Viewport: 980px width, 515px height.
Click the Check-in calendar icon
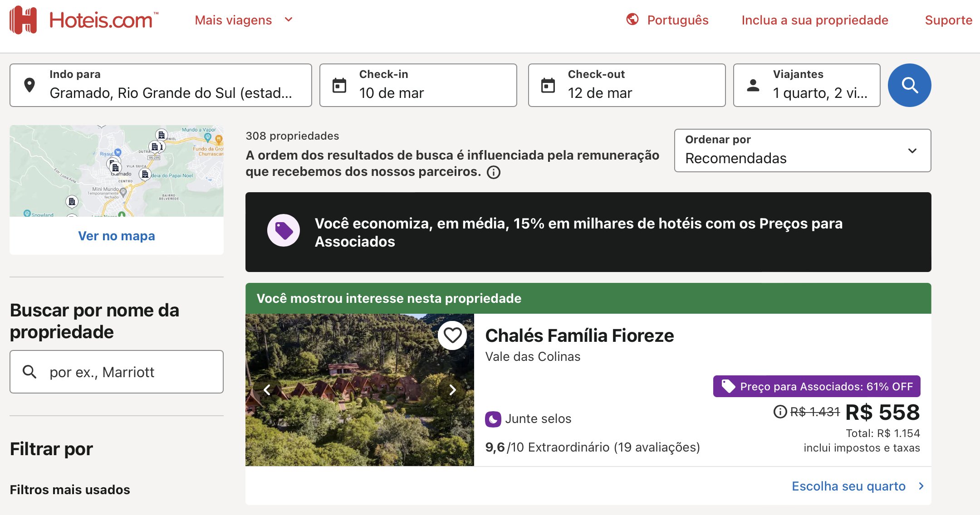point(339,85)
